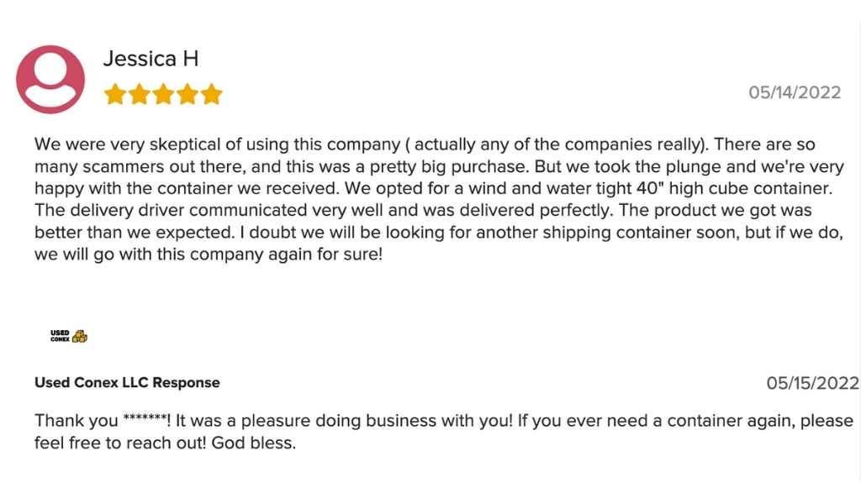Click the text 'God bless.'
861x504 pixels.
pos(254,443)
